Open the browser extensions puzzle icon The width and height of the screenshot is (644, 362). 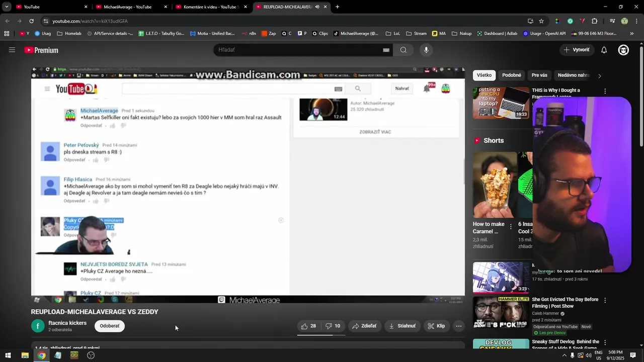click(595, 21)
